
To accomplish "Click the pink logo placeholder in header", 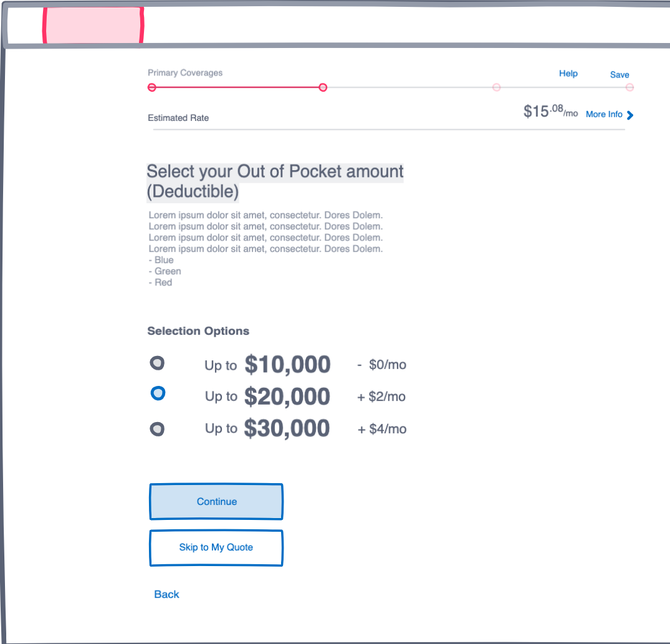I will coord(93,25).
